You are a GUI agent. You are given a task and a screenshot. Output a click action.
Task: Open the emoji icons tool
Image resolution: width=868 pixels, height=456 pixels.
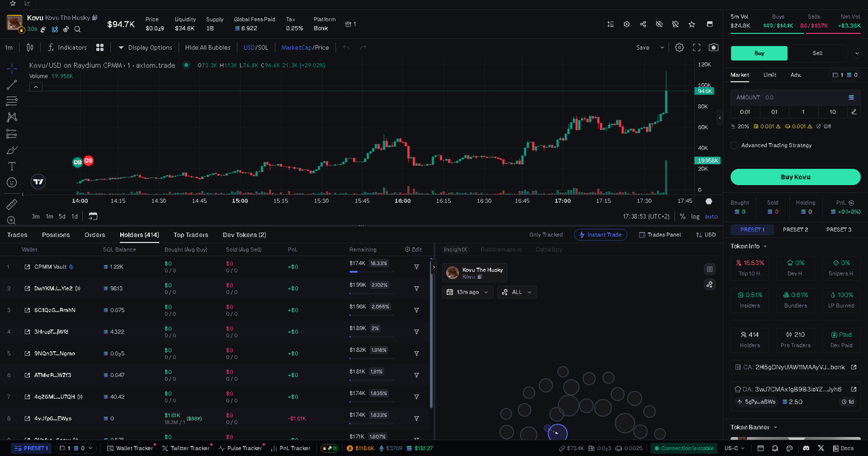(x=12, y=183)
